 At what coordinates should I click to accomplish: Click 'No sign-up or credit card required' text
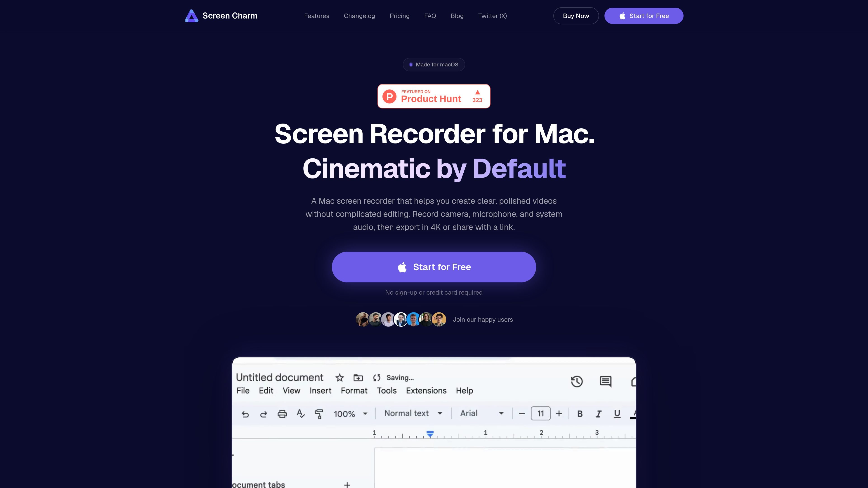click(x=434, y=292)
